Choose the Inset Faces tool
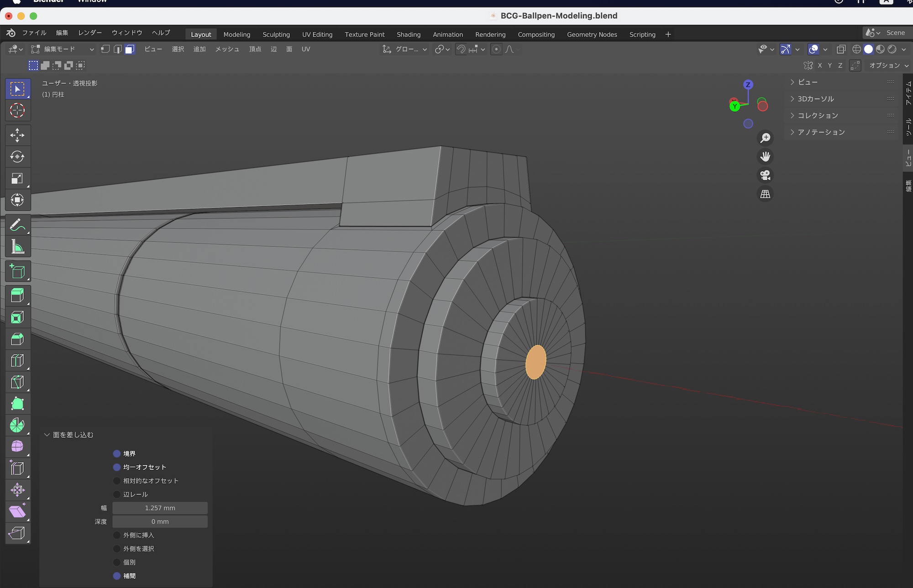The image size is (913, 588). click(x=17, y=317)
